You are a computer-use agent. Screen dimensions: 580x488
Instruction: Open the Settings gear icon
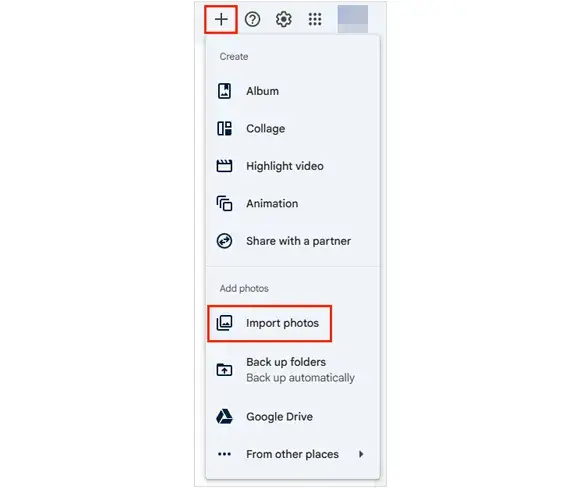point(284,19)
